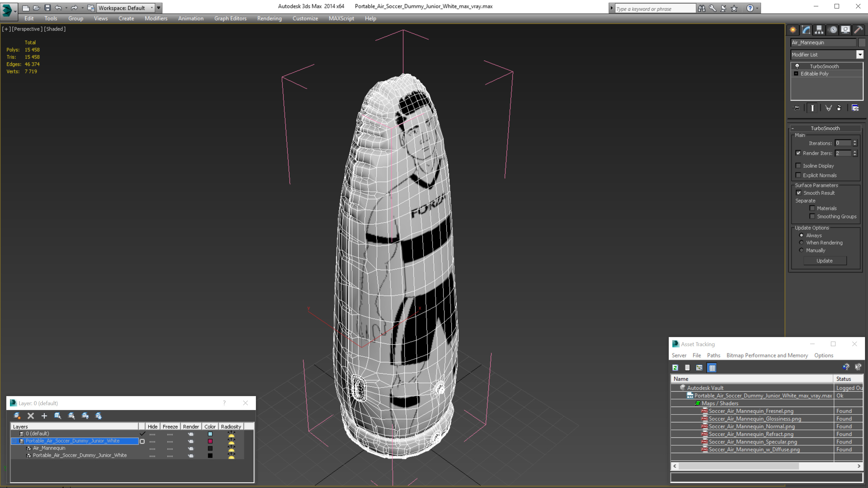Enable Separate by Materials checkbox
Image resolution: width=868 pixels, height=488 pixels.
coord(813,208)
